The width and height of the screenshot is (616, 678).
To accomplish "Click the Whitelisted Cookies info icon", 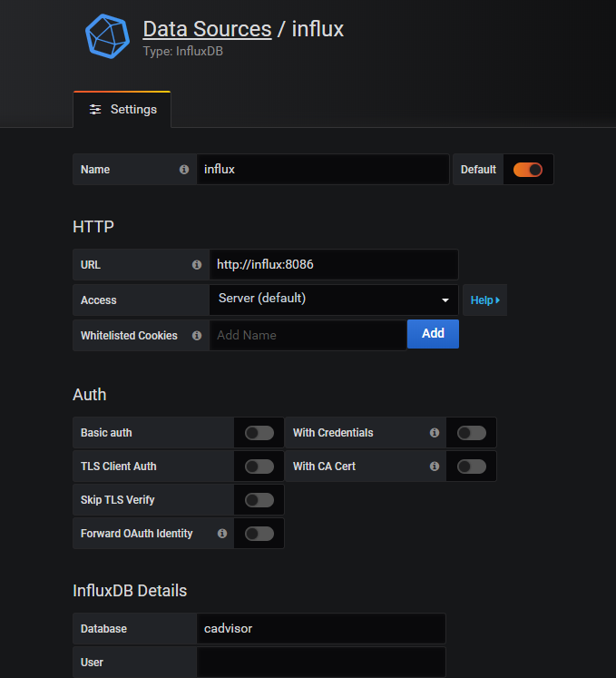I will click(197, 336).
